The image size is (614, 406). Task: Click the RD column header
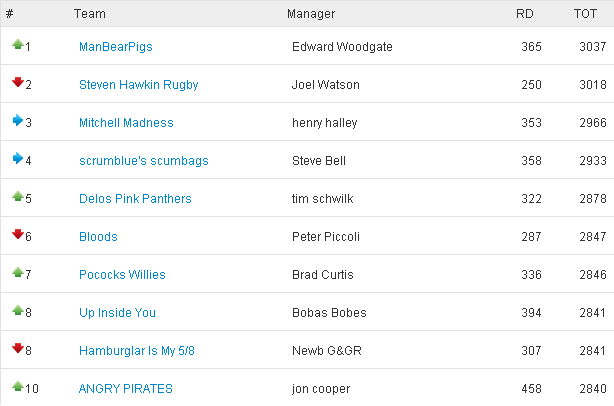525,14
